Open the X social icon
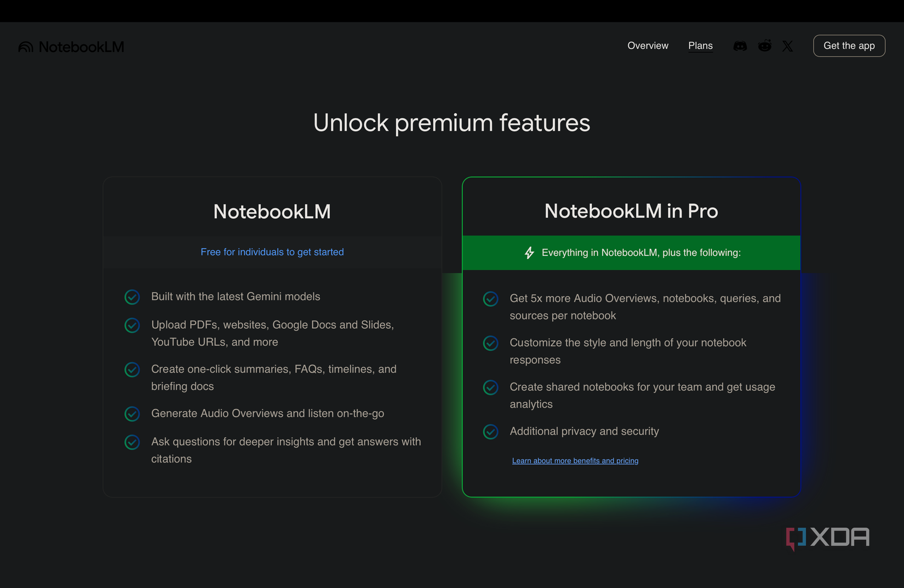 pos(787,46)
